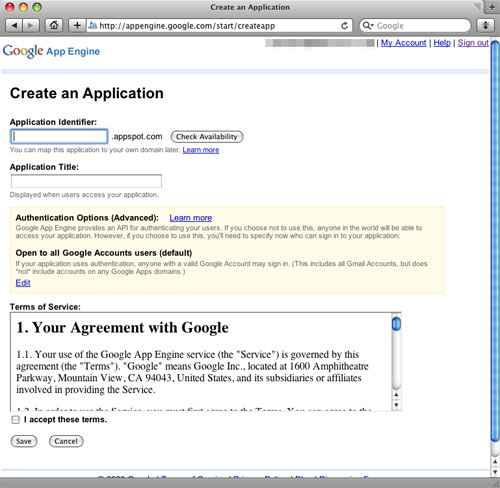Go forward with the forward arrow

pos(31,26)
